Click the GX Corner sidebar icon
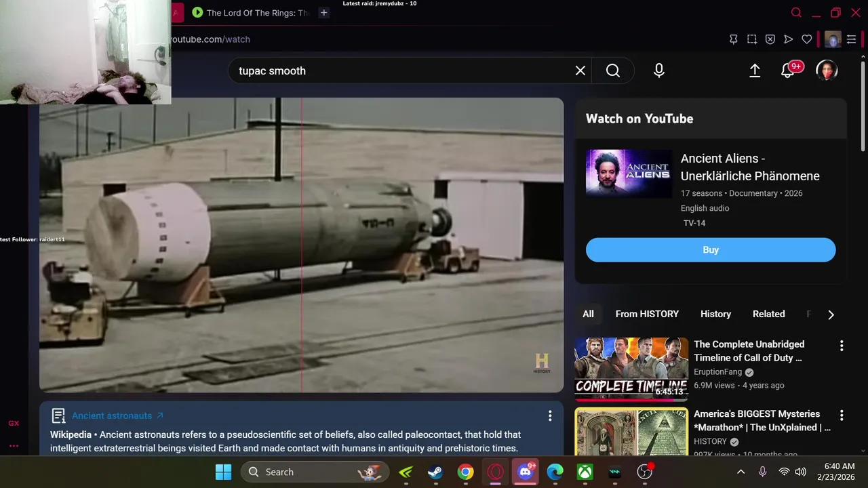Screen dimensions: 868x488 (x=14, y=423)
